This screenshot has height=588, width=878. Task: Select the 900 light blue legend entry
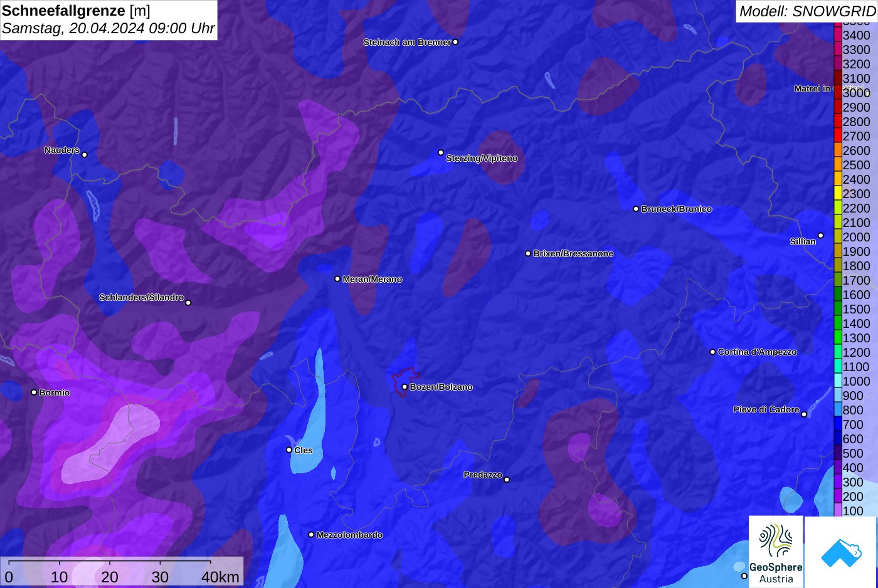coord(838,396)
